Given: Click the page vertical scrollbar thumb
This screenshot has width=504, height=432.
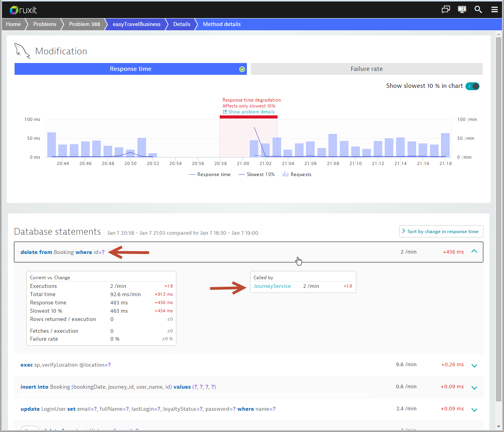Looking at the screenshot, I should [x=498, y=219].
